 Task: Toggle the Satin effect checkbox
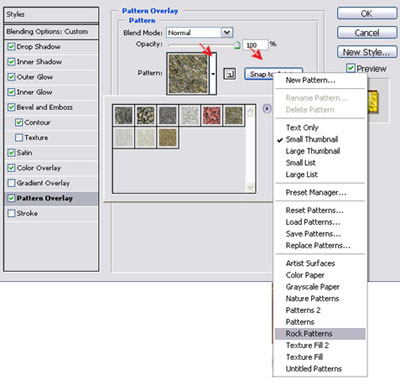click(x=11, y=153)
